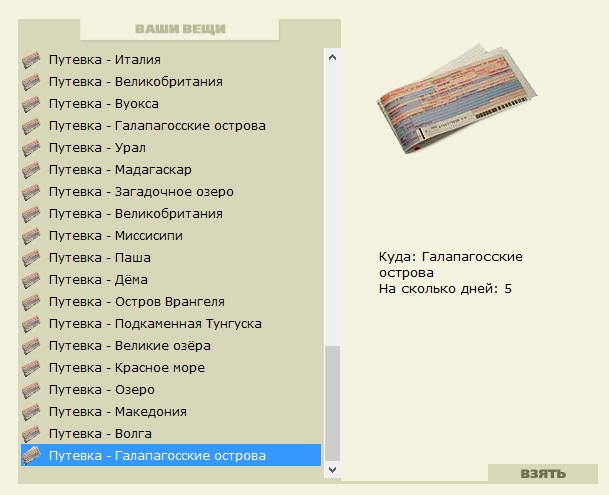
Task: Click the ВЗЯТЬ button
Action: [543, 474]
